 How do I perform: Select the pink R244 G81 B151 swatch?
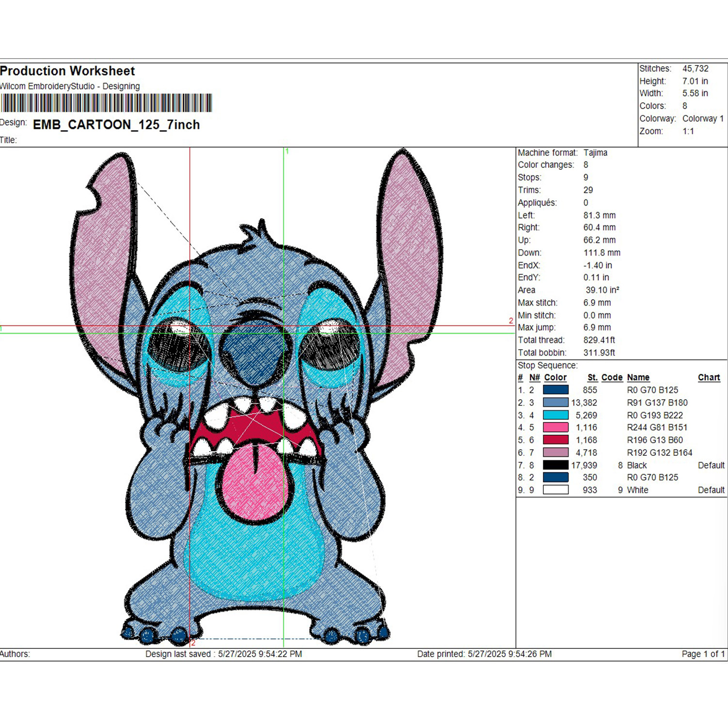pyautogui.click(x=555, y=427)
